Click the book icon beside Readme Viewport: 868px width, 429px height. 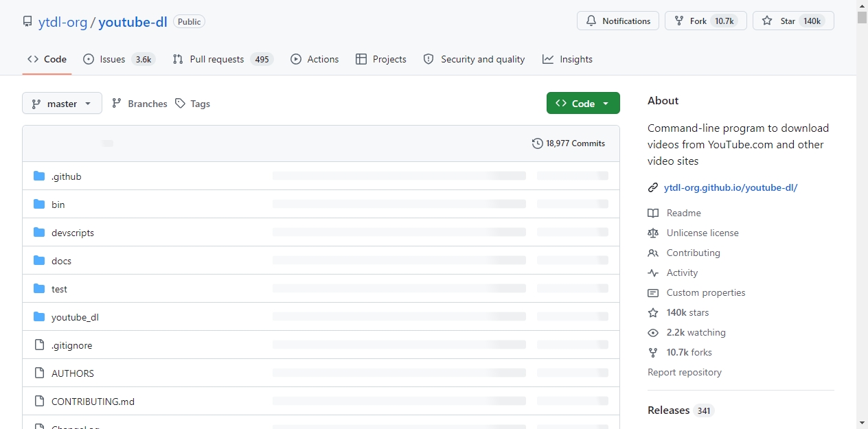pos(653,213)
